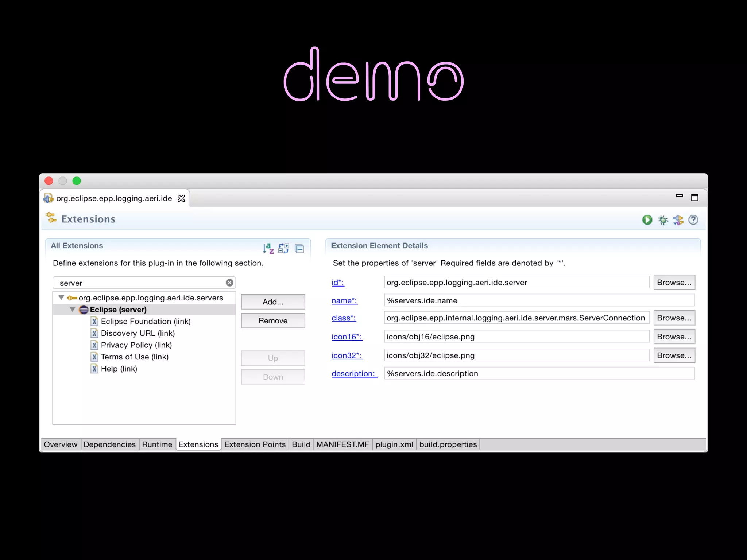Select the org.eclipse.epp.logging.aeri.ide editor tab
The image size is (747, 560).
click(x=114, y=198)
